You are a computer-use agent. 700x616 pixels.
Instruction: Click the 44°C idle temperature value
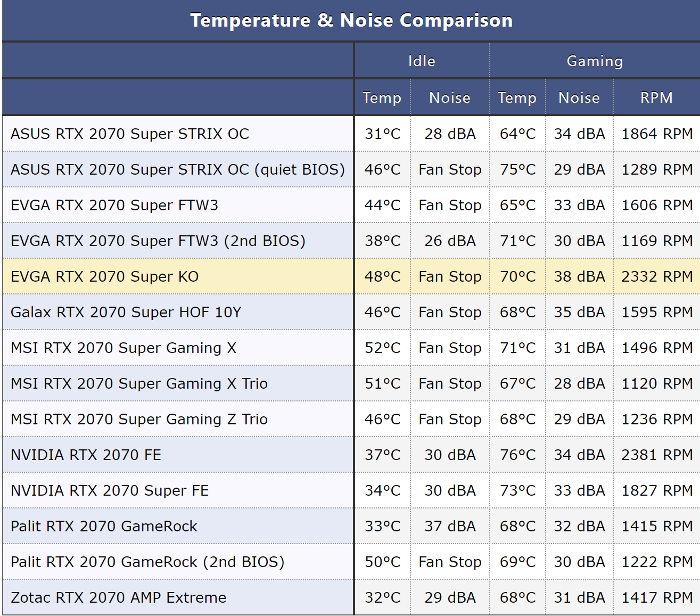point(382,205)
